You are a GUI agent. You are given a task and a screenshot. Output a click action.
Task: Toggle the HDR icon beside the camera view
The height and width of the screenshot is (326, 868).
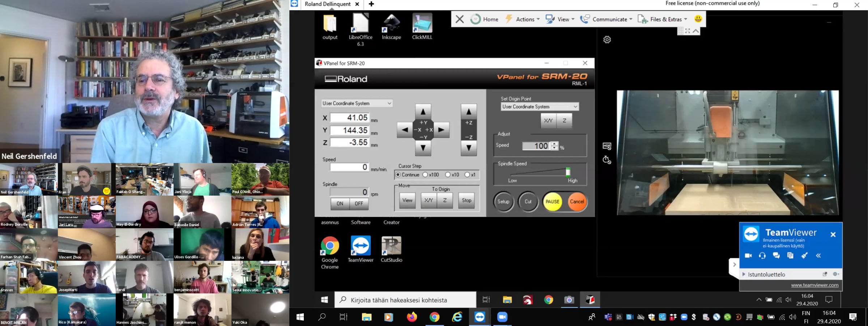607,146
